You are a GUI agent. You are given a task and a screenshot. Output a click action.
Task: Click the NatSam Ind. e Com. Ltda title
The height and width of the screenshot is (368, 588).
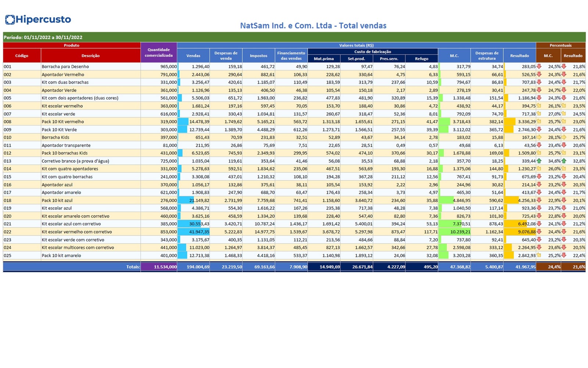[x=313, y=26]
